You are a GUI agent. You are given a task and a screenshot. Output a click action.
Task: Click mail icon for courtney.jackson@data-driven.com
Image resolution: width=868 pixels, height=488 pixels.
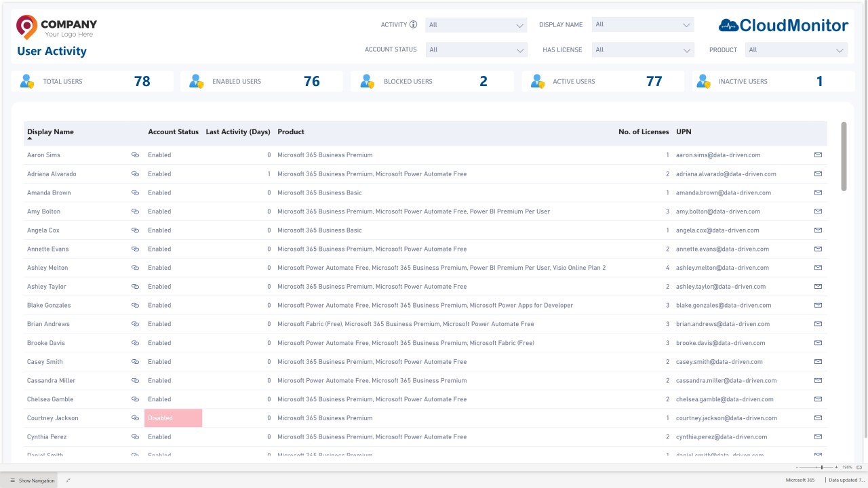coord(818,418)
